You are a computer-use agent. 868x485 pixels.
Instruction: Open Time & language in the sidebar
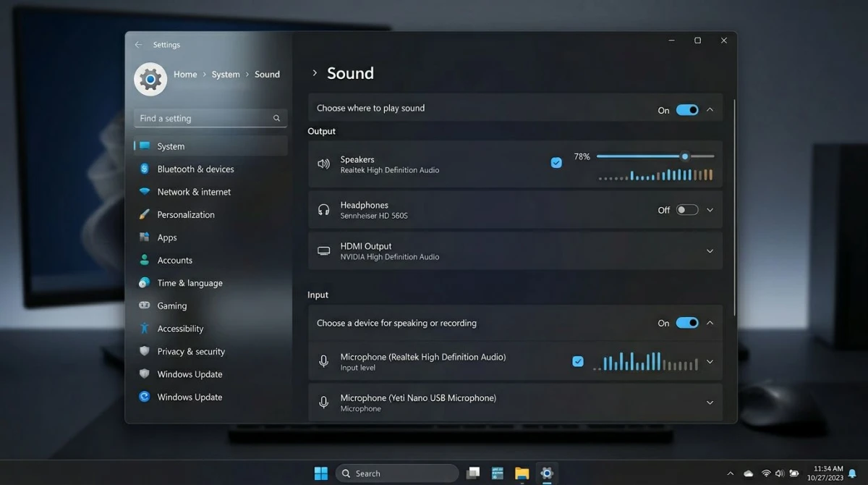pyautogui.click(x=211, y=283)
